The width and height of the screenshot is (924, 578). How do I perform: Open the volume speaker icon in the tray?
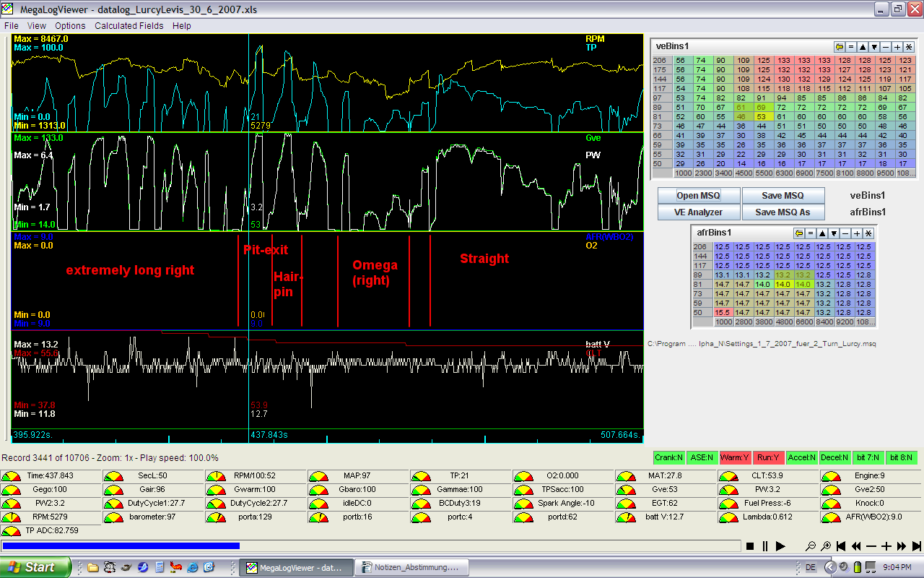[844, 568]
